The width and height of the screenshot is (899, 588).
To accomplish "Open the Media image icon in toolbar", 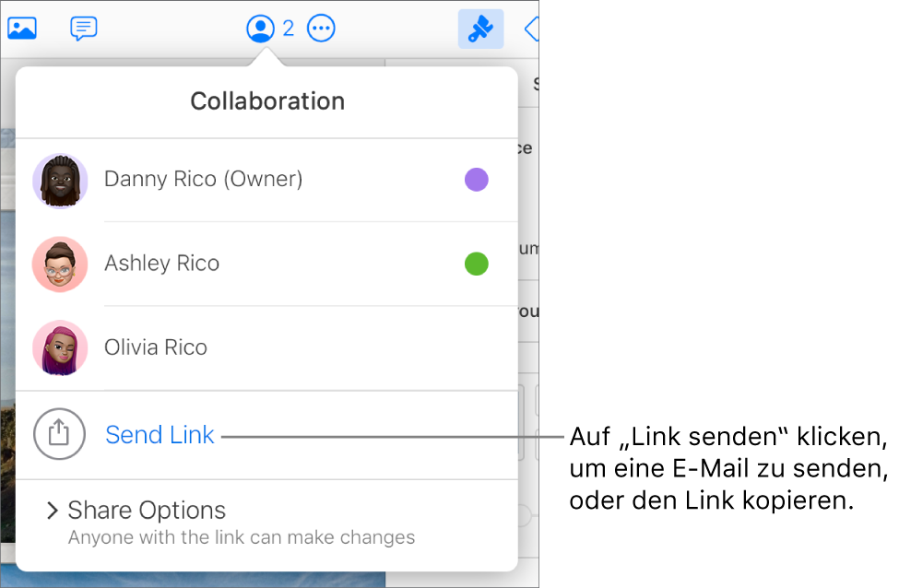I will coord(22,28).
